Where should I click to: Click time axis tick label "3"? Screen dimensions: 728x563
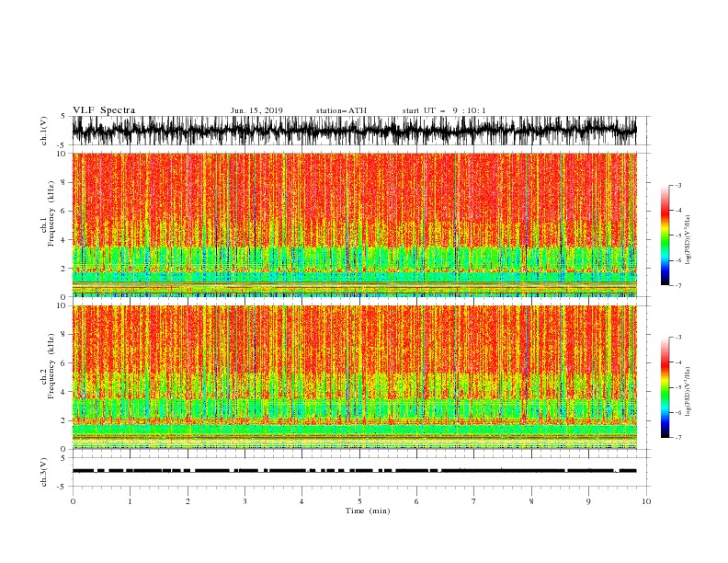(x=245, y=501)
